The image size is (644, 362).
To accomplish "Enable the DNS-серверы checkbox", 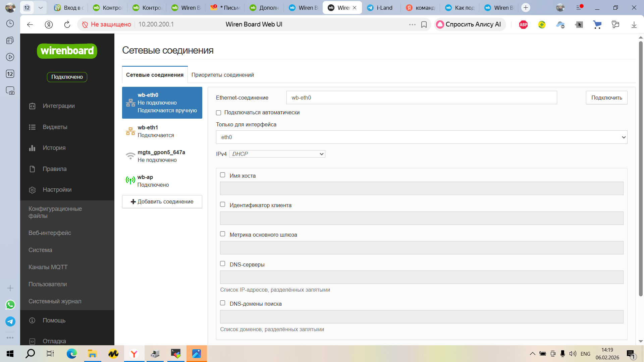I will point(223,264).
